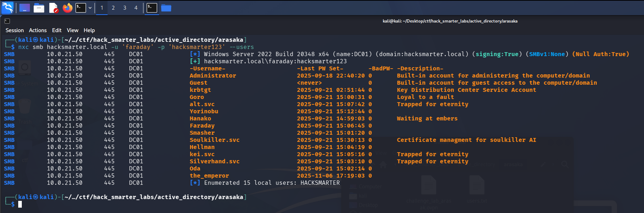
Task: Select the the_emperor username
Action: (209, 175)
